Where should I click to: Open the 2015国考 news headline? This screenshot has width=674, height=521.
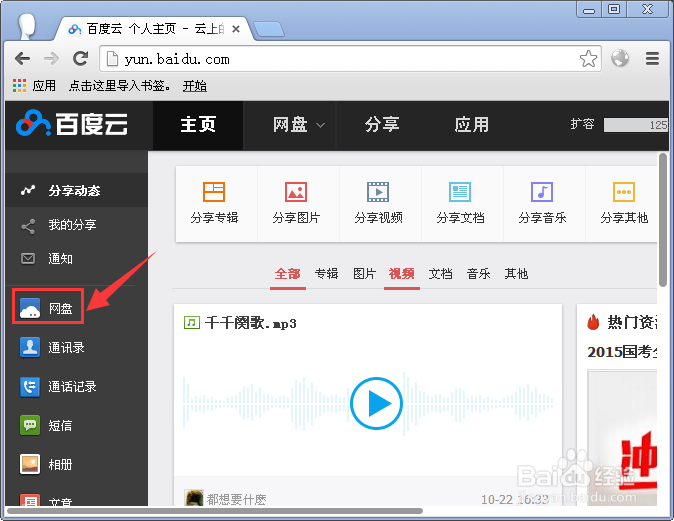pyautogui.click(x=622, y=352)
